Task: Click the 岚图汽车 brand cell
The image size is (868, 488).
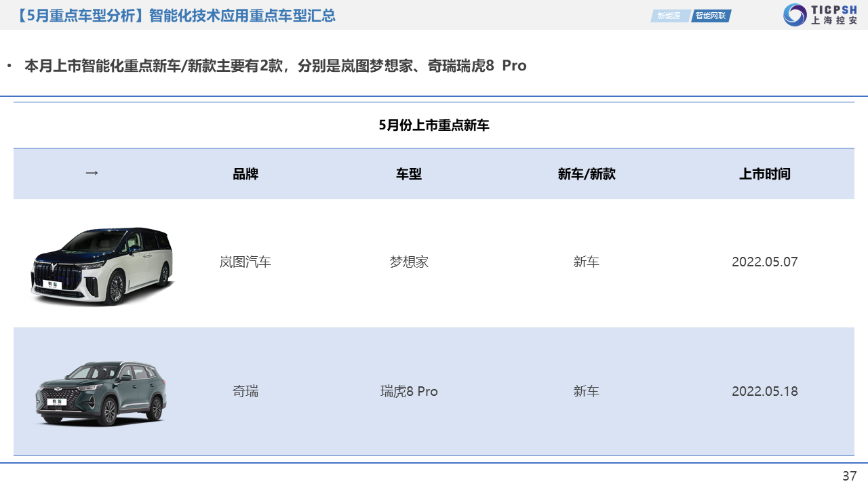Action: click(245, 262)
